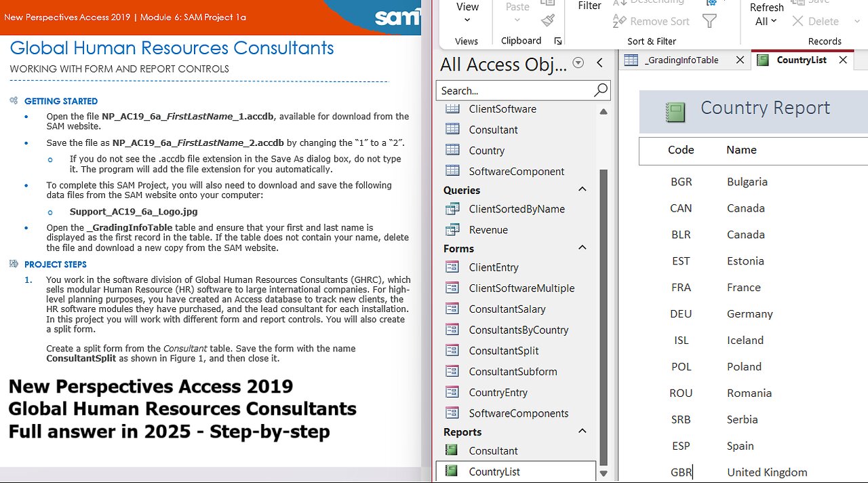Screen dimensions: 868x483
Task: Collapse the Reports group
Action: [582, 431]
